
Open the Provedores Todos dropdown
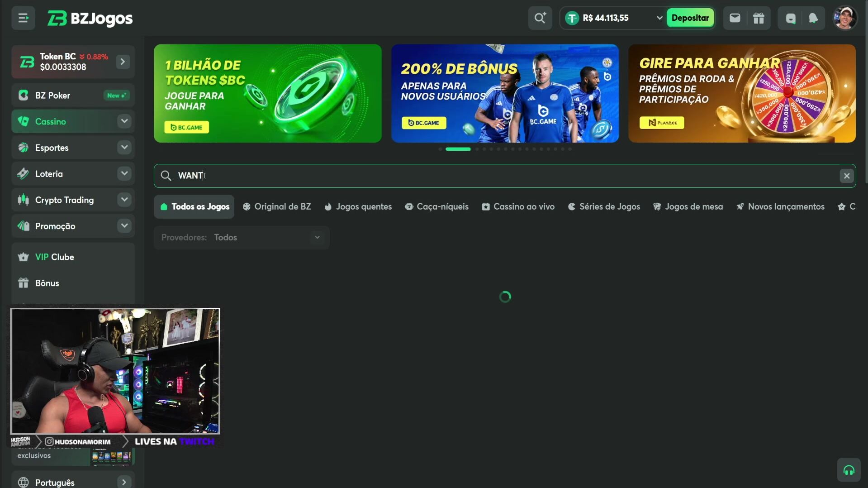coord(242,238)
